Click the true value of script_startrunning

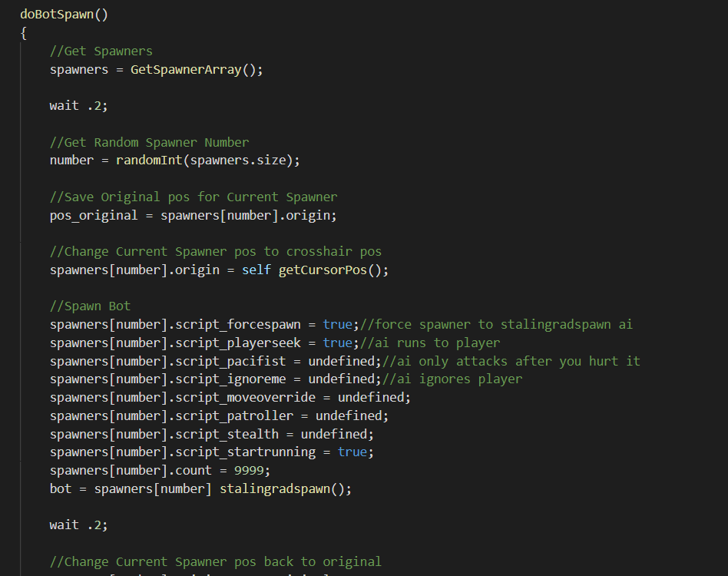(352, 452)
